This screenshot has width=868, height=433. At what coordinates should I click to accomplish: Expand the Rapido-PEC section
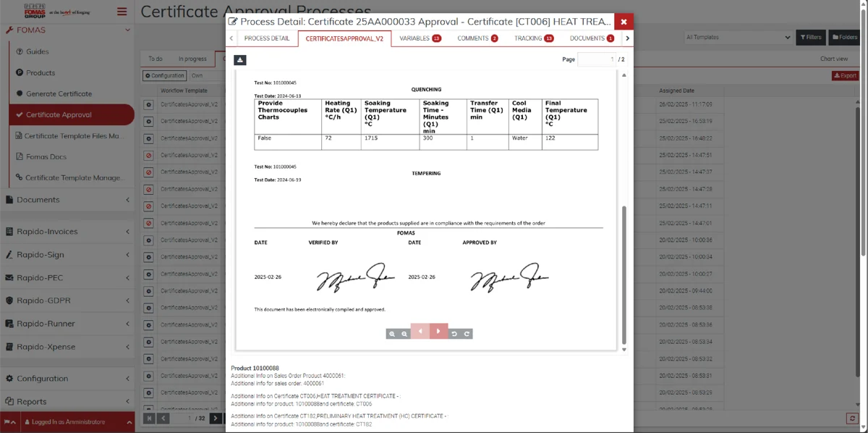coord(67,277)
